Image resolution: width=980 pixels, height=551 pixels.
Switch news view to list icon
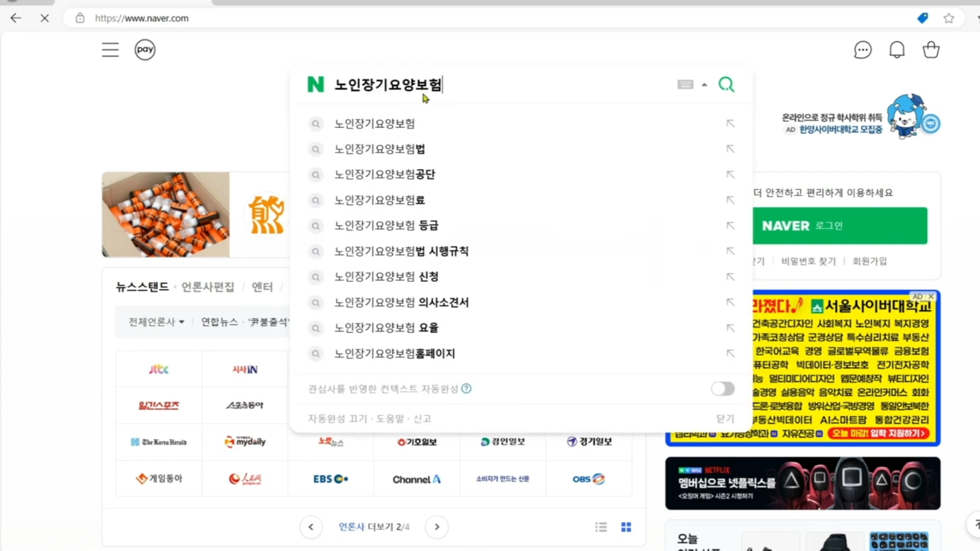click(x=601, y=527)
